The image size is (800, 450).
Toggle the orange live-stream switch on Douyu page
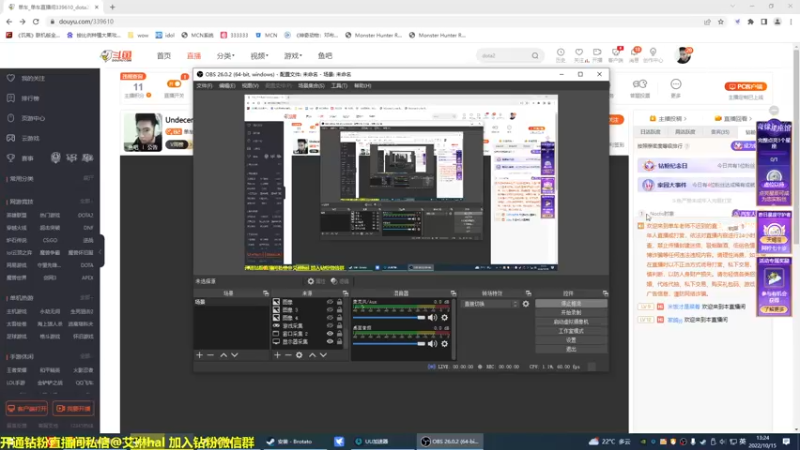point(174,84)
